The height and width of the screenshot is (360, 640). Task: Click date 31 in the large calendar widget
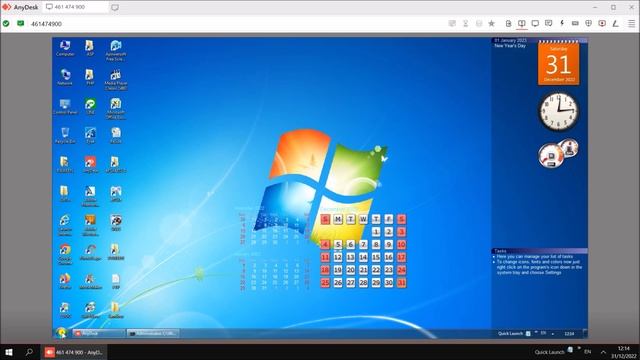pos(401,282)
